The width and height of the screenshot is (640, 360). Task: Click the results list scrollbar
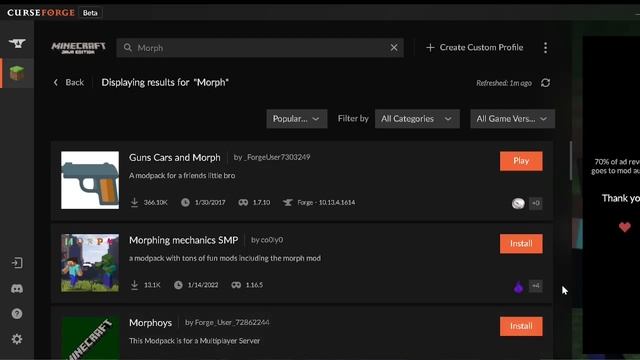571,160
